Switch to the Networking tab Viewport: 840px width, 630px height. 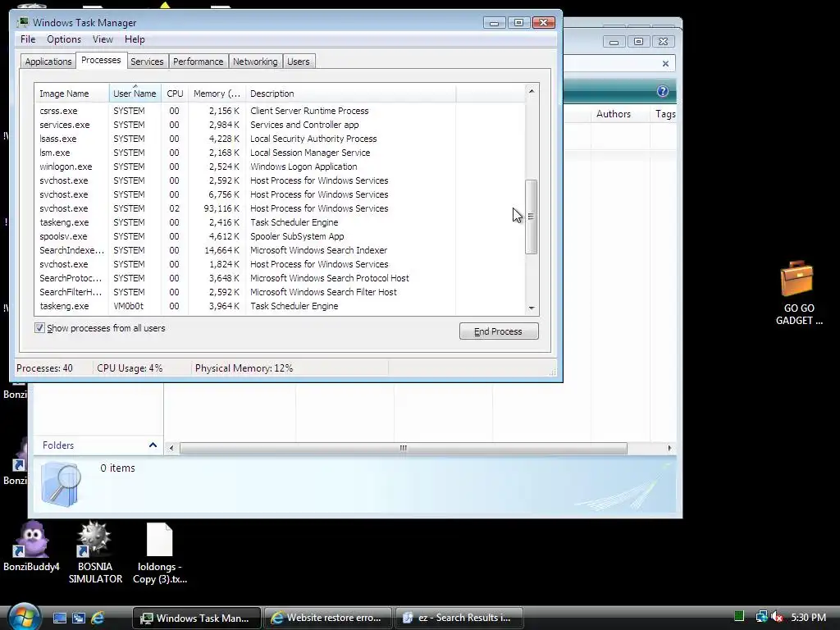[x=255, y=62]
